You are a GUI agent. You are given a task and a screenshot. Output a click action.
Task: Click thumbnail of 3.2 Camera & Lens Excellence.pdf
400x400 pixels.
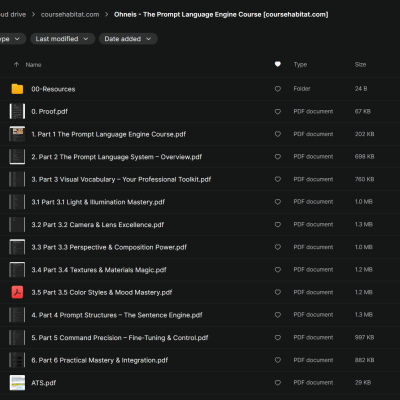(x=17, y=225)
